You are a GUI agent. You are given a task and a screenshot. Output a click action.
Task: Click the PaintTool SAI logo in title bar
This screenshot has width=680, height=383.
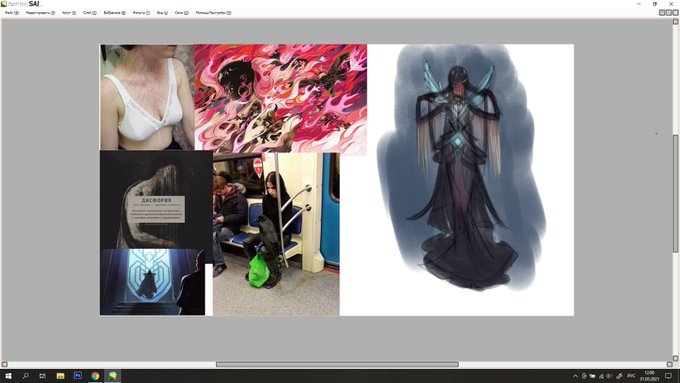point(21,3)
